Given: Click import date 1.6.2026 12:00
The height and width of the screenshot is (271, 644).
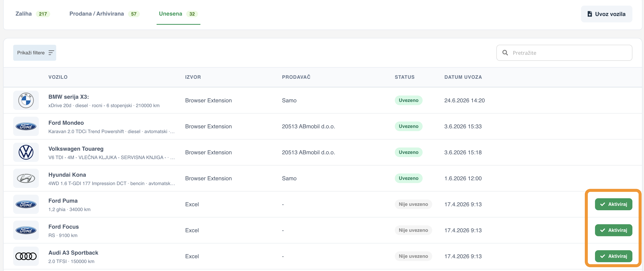Looking at the screenshot, I should pyautogui.click(x=463, y=178).
